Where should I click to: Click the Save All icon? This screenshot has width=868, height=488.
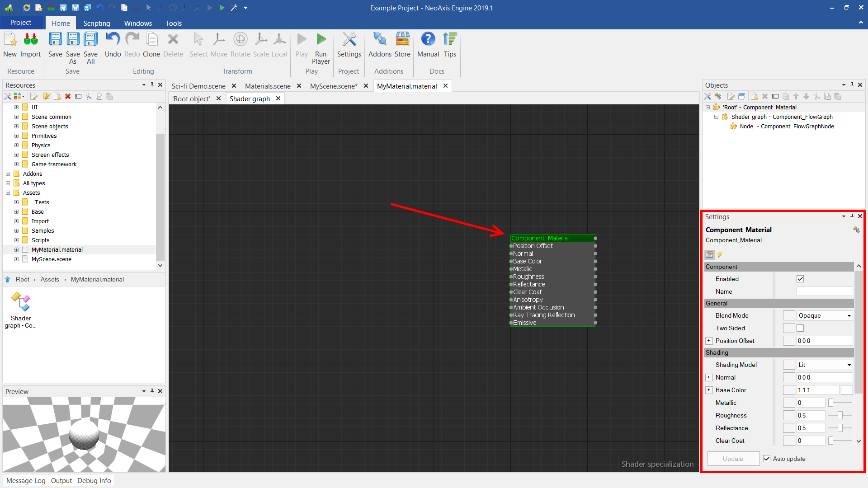pos(90,40)
